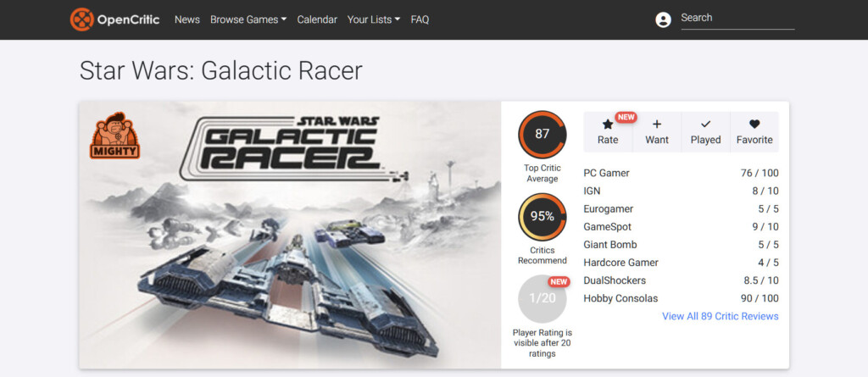Open the Hardcore Gamer review row

(x=681, y=263)
